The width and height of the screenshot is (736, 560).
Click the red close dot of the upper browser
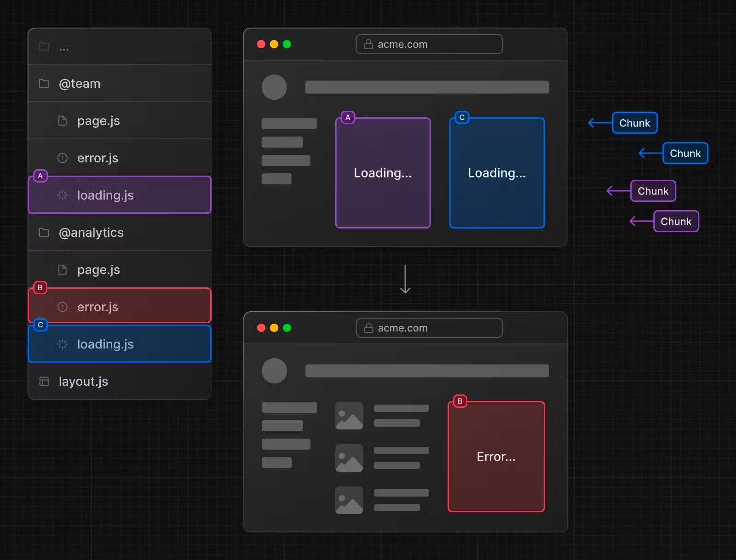click(x=261, y=44)
